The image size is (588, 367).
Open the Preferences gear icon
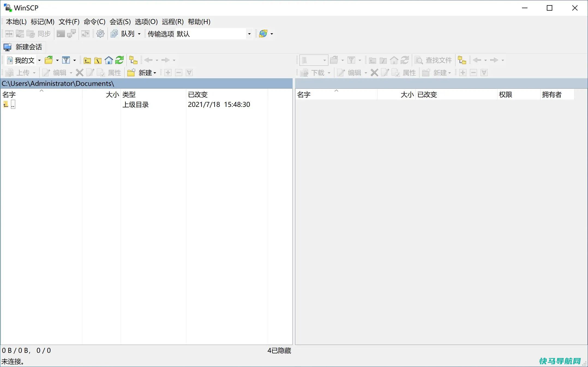click(x=100, y=34)
